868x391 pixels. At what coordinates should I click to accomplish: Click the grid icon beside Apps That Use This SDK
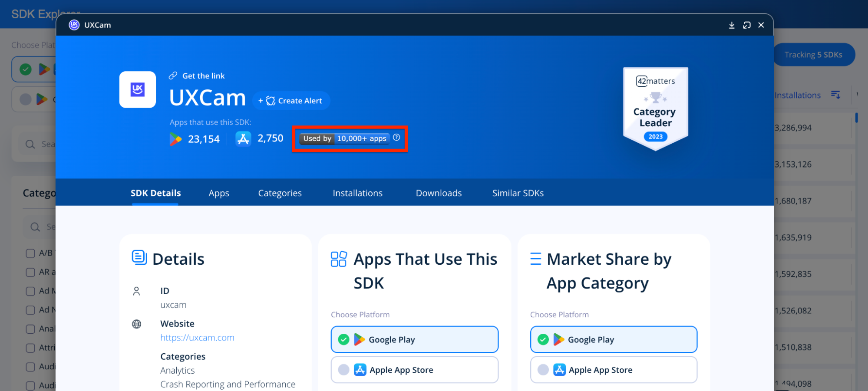point(339,259)
